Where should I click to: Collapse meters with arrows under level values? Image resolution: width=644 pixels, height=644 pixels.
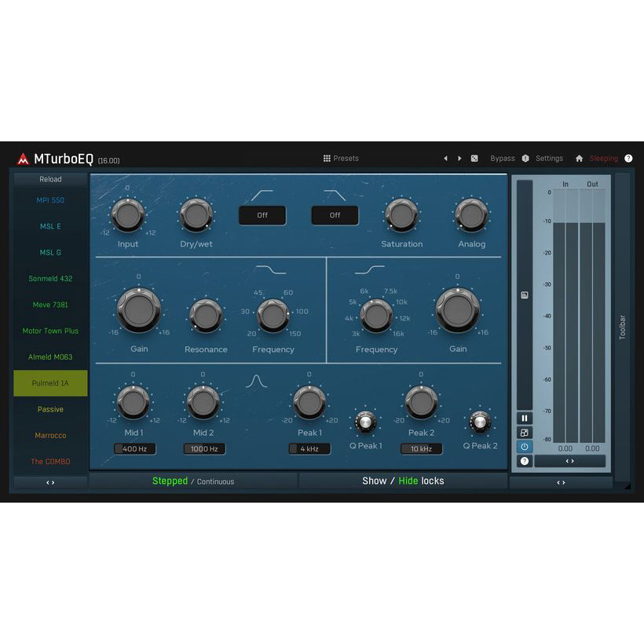tap(569, 461)
